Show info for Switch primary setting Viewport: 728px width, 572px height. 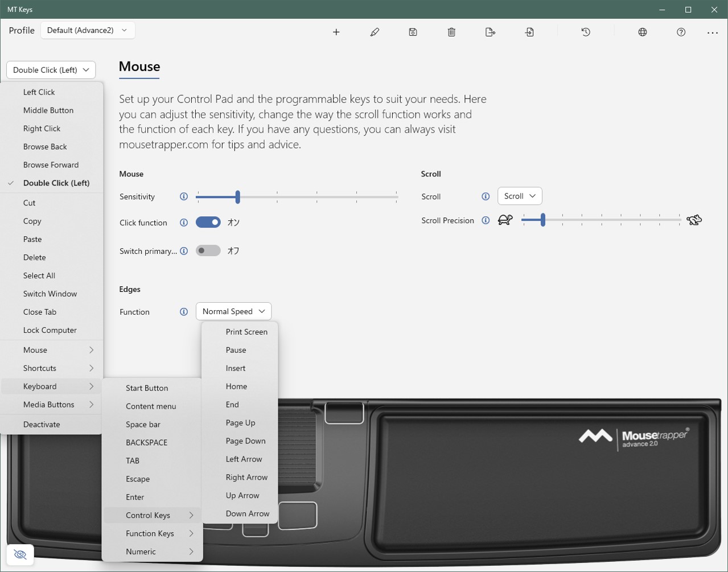pyautogui.click(x=184, y=251)
